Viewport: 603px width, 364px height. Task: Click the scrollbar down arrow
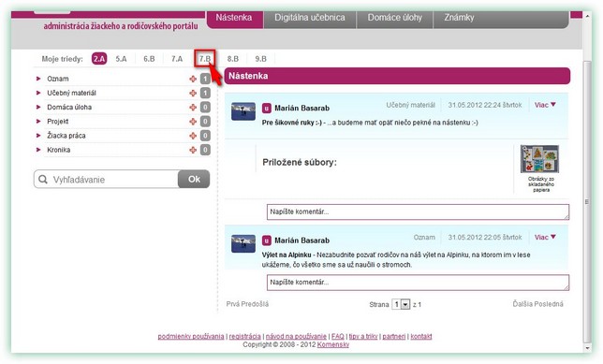point(587,348)
